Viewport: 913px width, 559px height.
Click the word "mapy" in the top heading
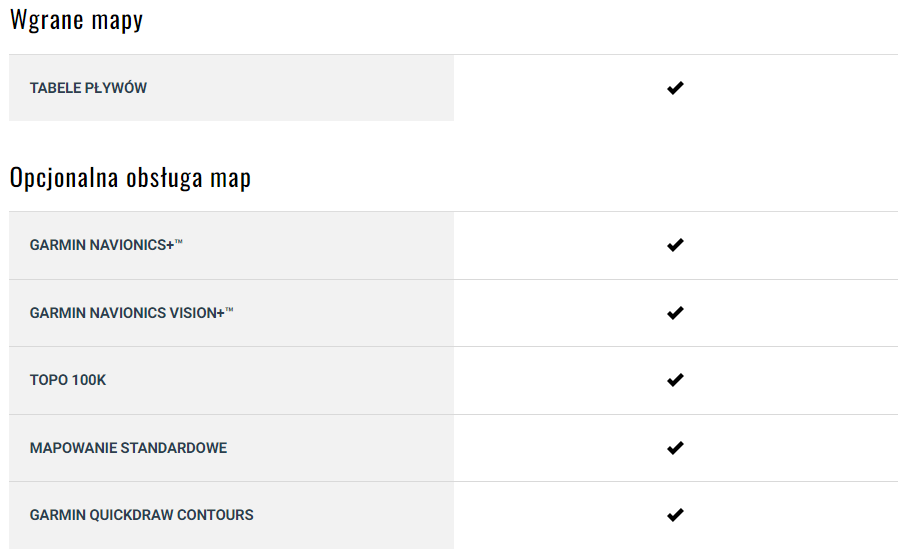[119, 22]
